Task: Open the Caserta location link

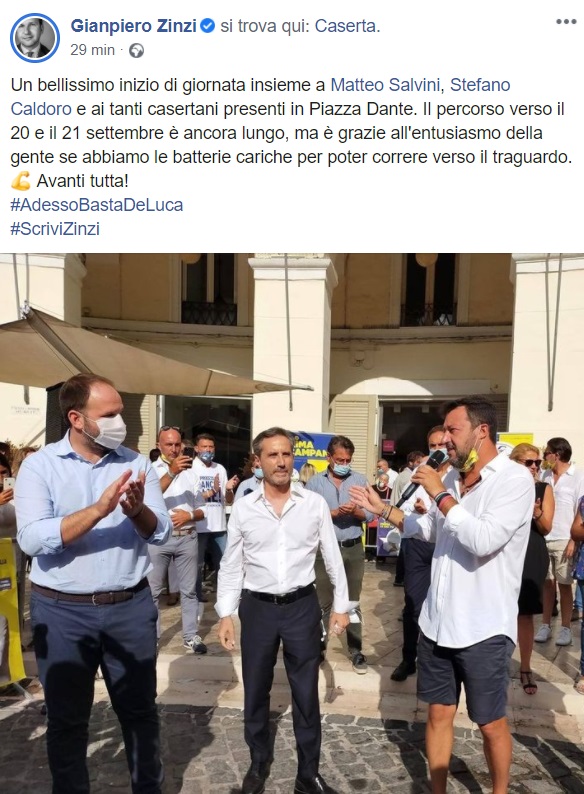Action: [347, 26]
